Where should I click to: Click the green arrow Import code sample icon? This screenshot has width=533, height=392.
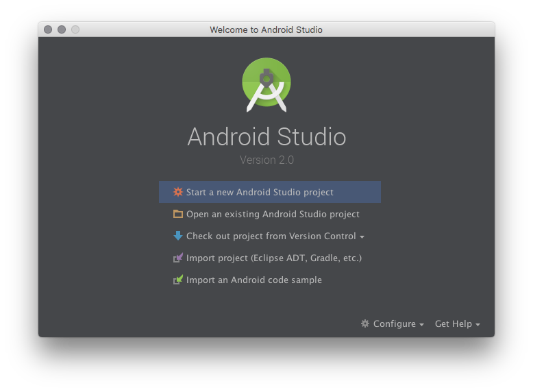177,280
